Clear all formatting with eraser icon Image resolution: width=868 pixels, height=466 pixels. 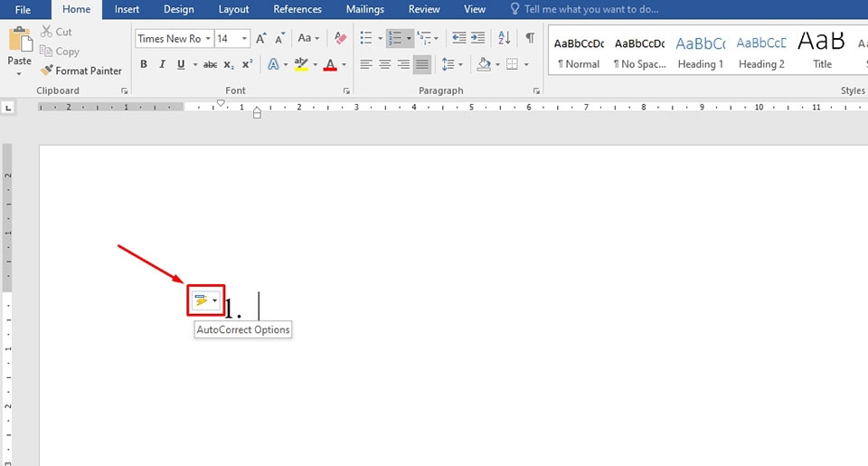(341, 38)
